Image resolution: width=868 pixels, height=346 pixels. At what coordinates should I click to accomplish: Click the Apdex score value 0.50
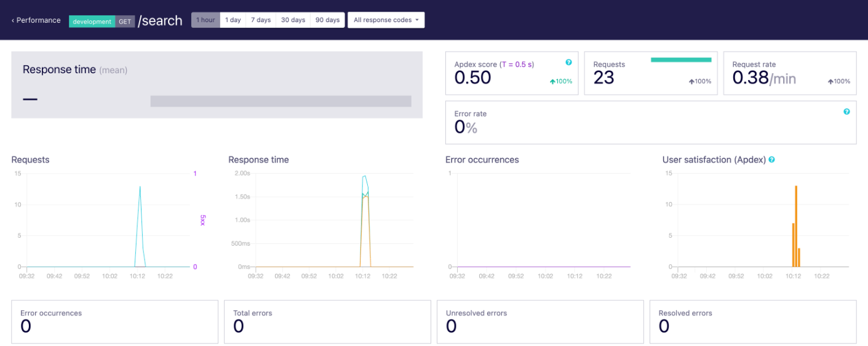coord(472,78)
